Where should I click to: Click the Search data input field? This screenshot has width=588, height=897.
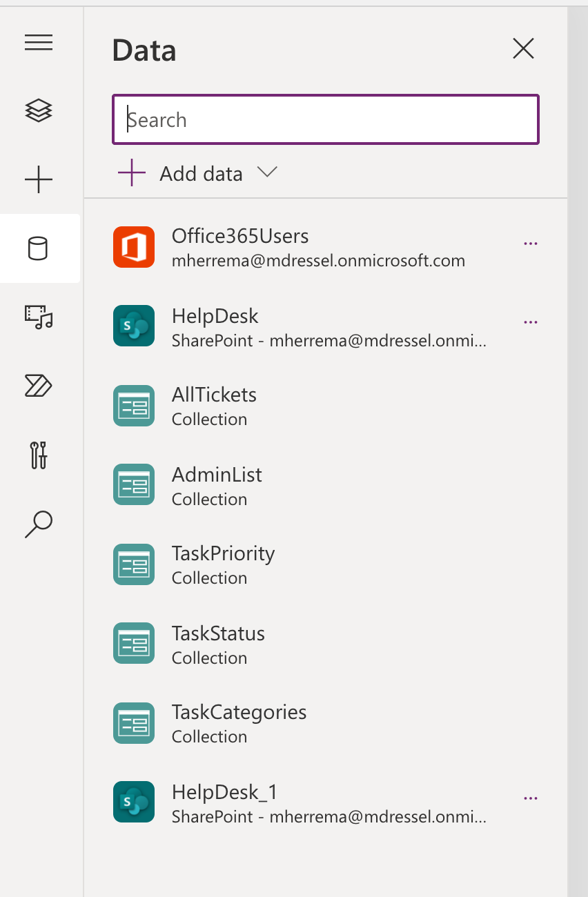[x=326, y=119]
